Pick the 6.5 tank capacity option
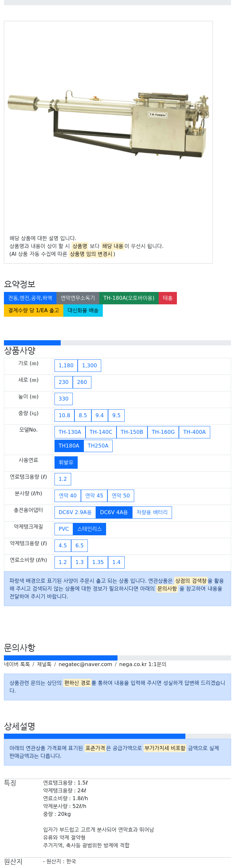 pyautogui.click(x=80, y=545)
